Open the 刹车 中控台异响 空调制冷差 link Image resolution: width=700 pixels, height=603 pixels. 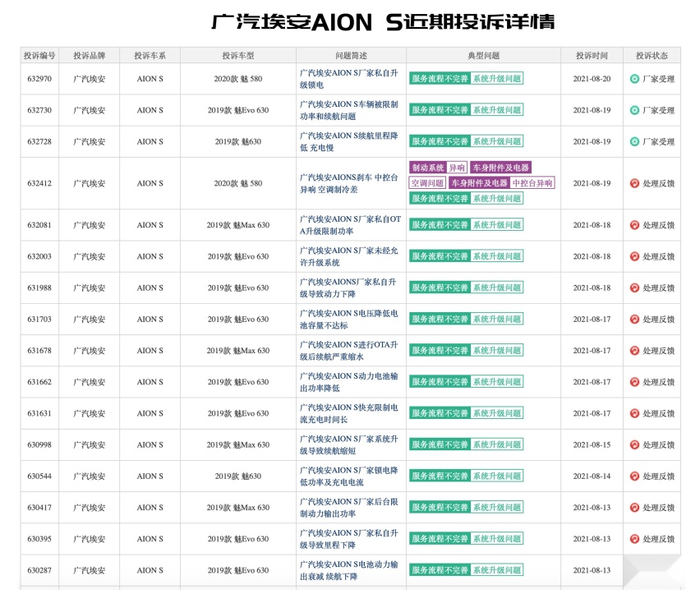pyautogui.click(x=348, y=183)
